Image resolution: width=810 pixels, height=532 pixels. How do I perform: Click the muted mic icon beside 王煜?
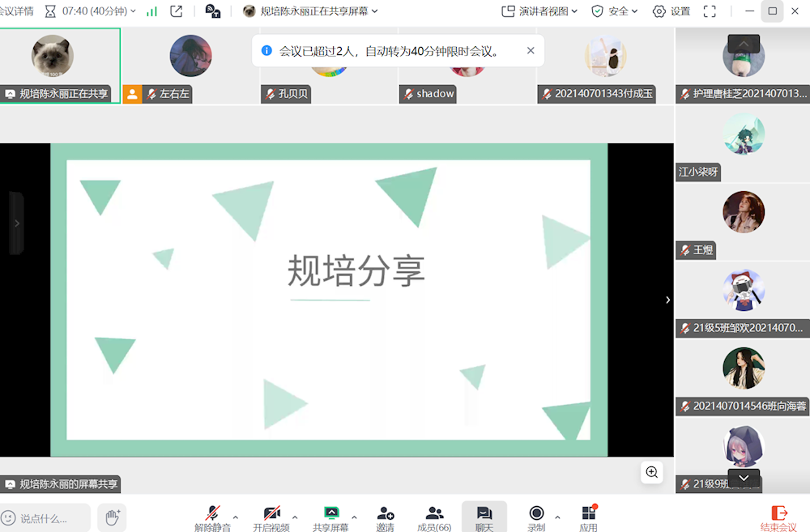(685, 250)
